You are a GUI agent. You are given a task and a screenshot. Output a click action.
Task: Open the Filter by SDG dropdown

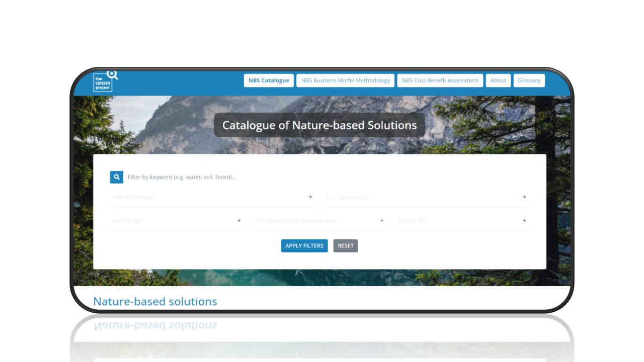point(463,221)
